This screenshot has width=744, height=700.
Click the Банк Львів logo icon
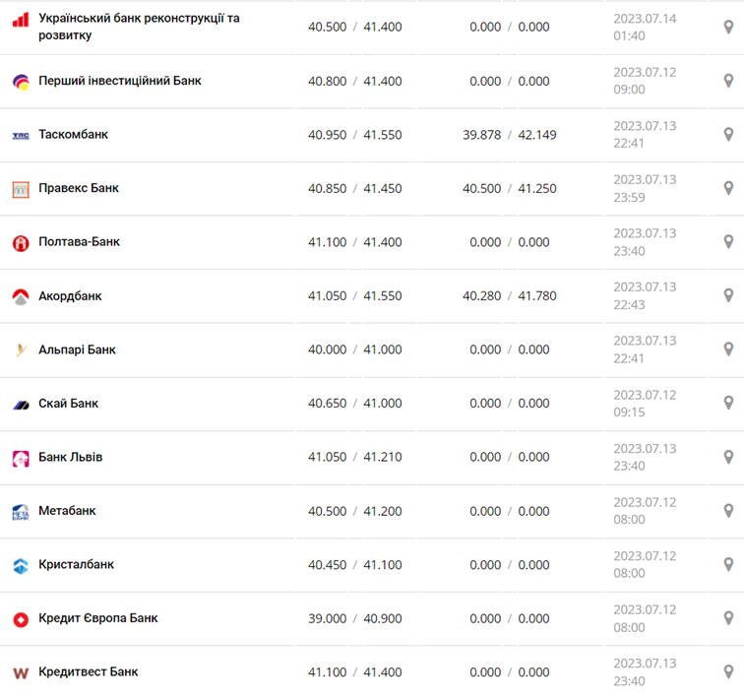21,458
